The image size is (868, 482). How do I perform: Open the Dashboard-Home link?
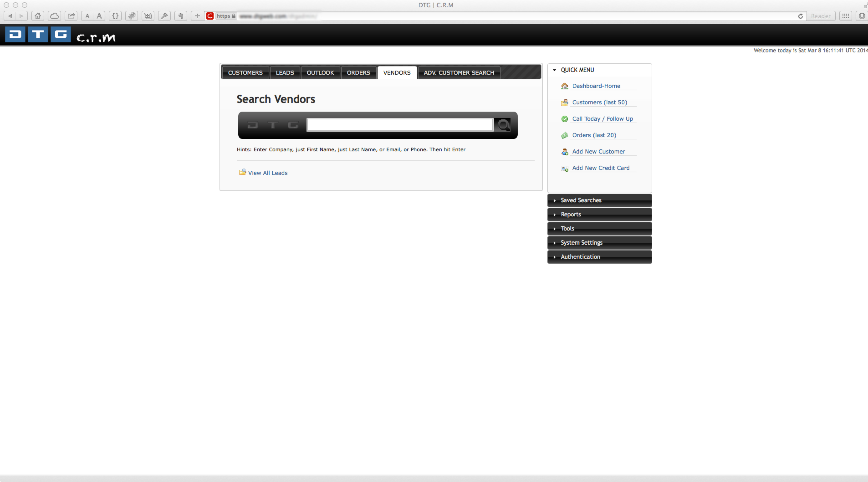coord(596,86)
